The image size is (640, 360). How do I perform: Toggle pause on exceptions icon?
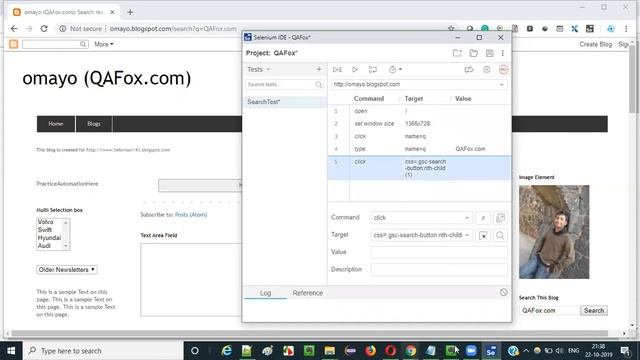pyautogui.click(x=487, y=70)
